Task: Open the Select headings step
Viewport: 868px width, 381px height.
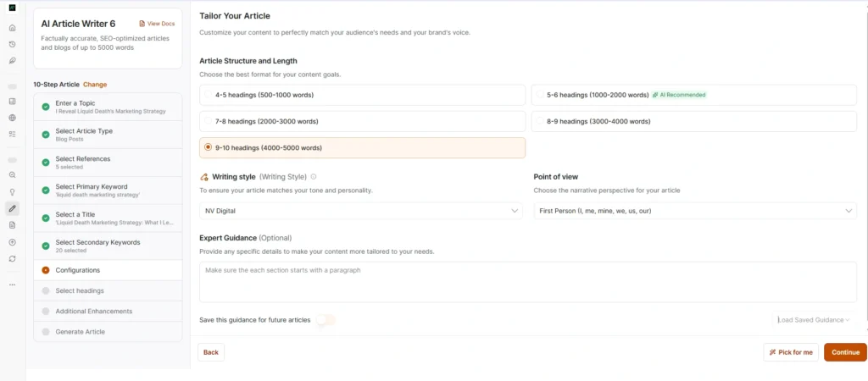Action: pos(108,291)
